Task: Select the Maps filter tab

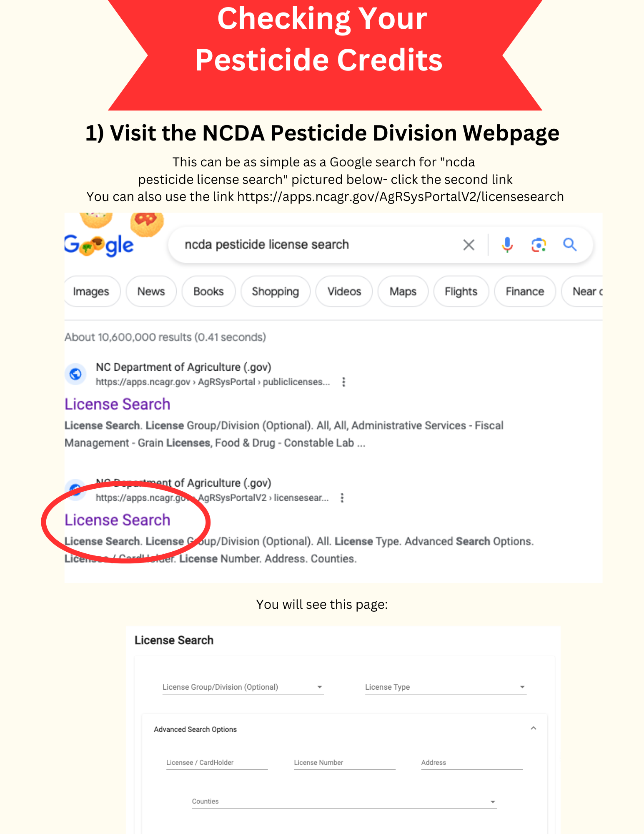Action: 403,291
